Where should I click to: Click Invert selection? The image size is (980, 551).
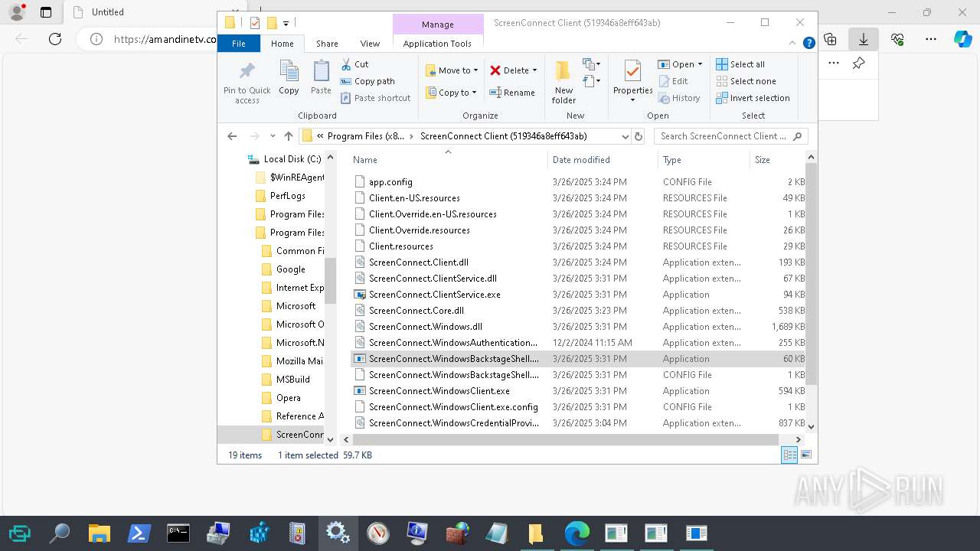point(753,98)
